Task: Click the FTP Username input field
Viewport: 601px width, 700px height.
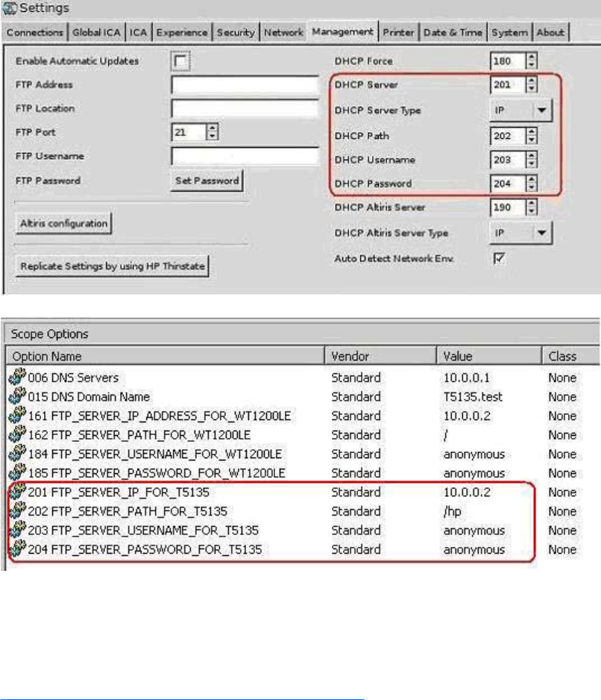Action: [x=245, y=156]
